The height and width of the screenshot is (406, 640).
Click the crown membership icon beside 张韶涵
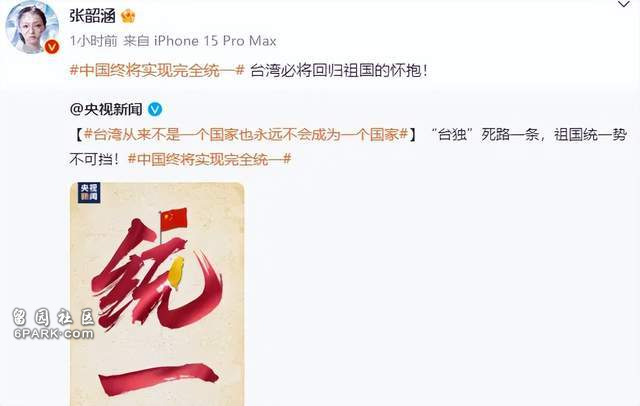point(128,16)
